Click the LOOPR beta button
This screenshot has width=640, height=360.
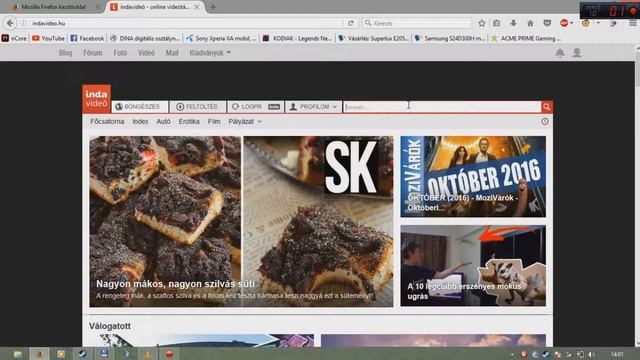pos(256,107)
